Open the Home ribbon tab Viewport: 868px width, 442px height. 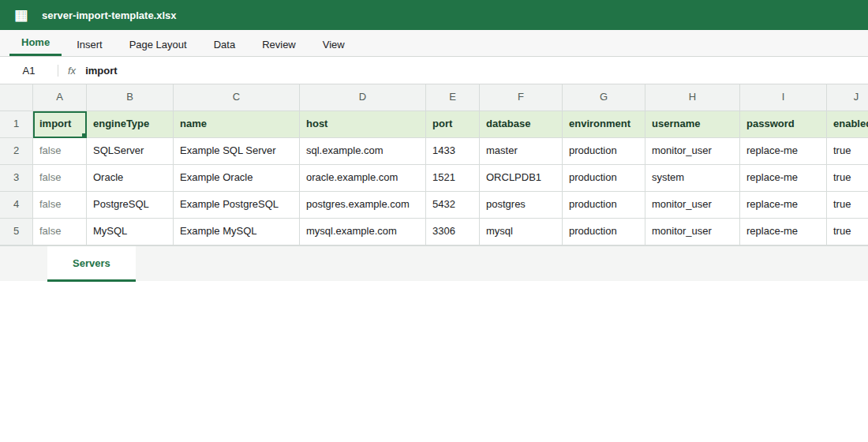(36, 43)
